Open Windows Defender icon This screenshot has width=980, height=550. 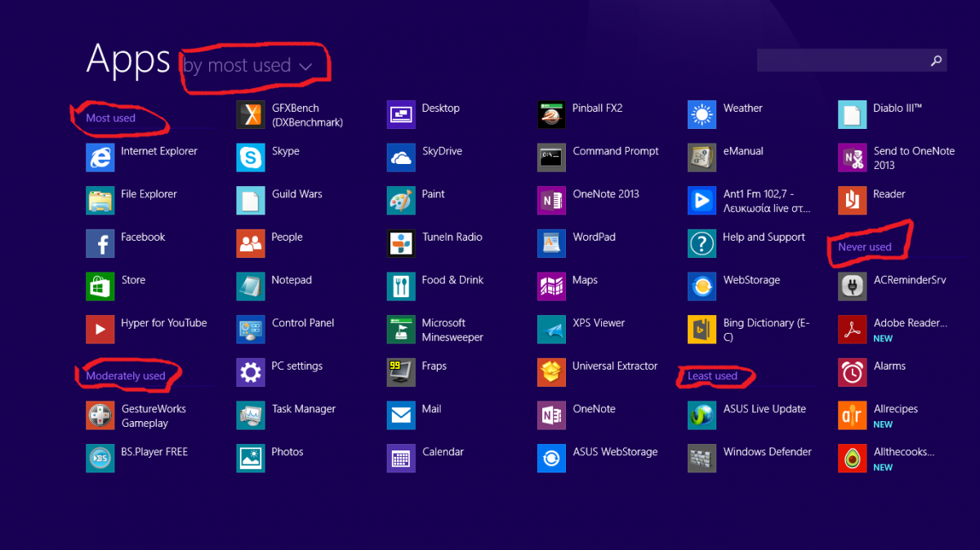702,459
